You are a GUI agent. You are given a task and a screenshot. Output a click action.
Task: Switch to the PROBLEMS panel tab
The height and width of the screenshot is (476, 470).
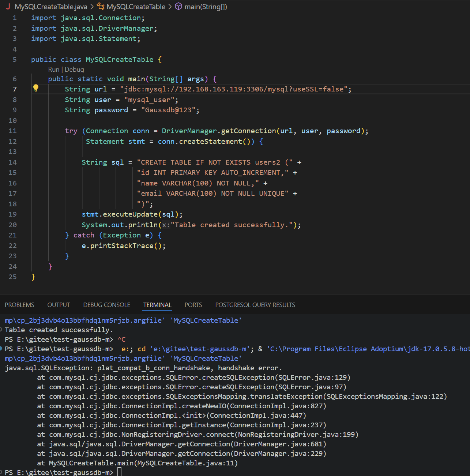(19, 305)
